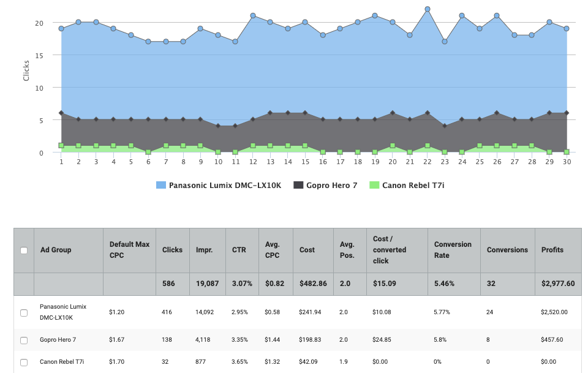
Task: Click the Gopro day 23 diamond marker
Action: coord(445,126)
